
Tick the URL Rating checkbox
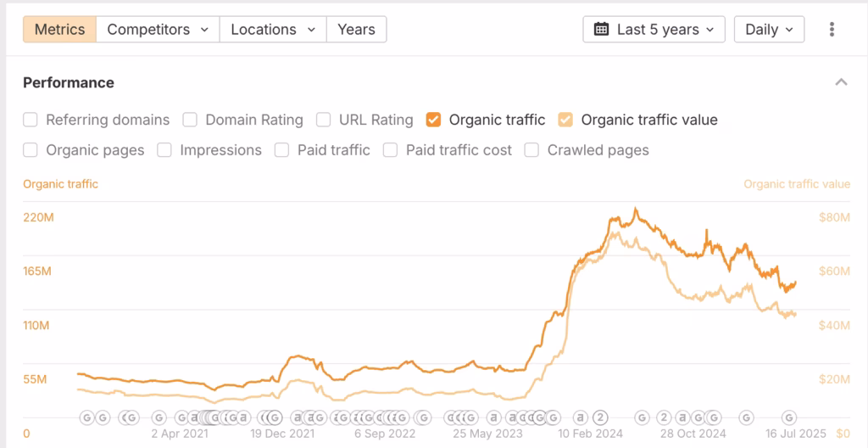(x=323, y=120)
